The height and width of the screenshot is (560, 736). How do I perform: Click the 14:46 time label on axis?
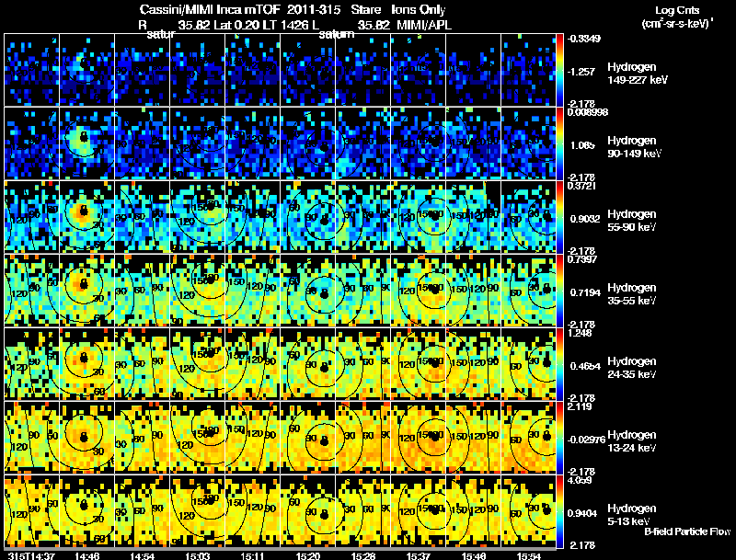pos(86,555)
